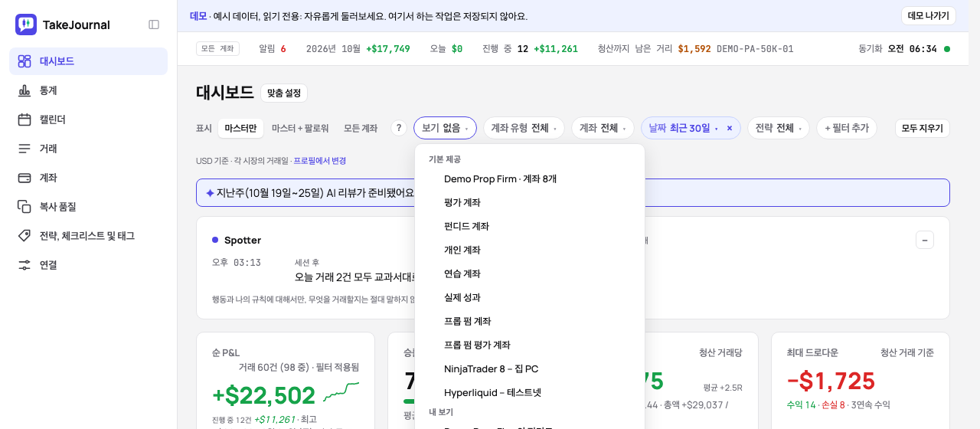Click the -$1,725 최대 드로다운 value
The height and width of the screenshot is (429, 980).
coord(831,381)
